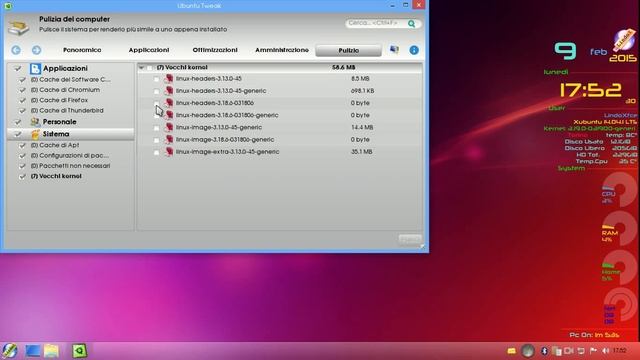This screenshot has height=360, width=640.
Task: Toggle the Applicazioni category checkbox
Action: coord(18,69)
